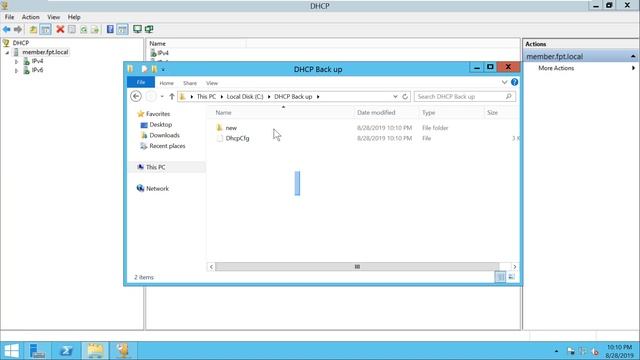Sort by Date modified column header
Viewport: 640px width, 360px height.
pos(376,113)
